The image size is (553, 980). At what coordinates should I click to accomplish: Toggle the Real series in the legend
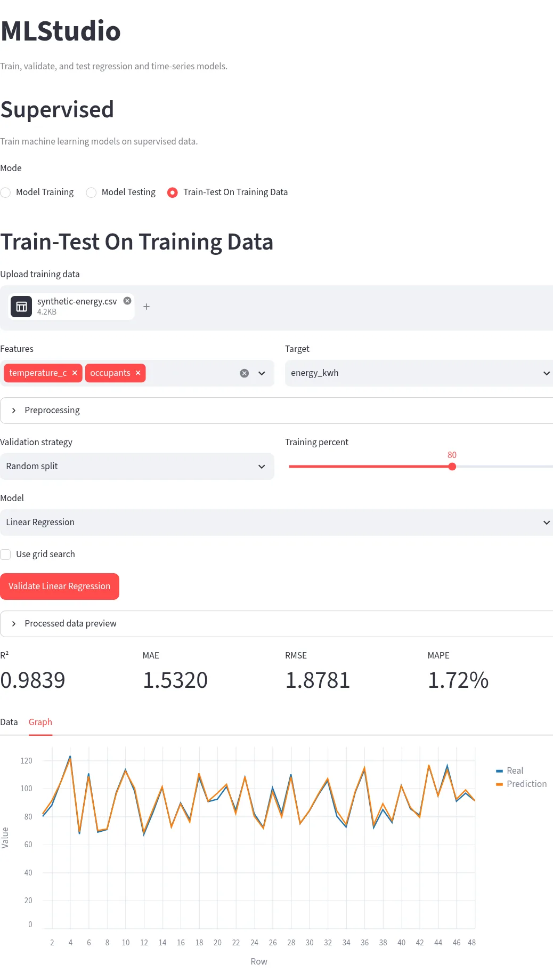(510, 770)
